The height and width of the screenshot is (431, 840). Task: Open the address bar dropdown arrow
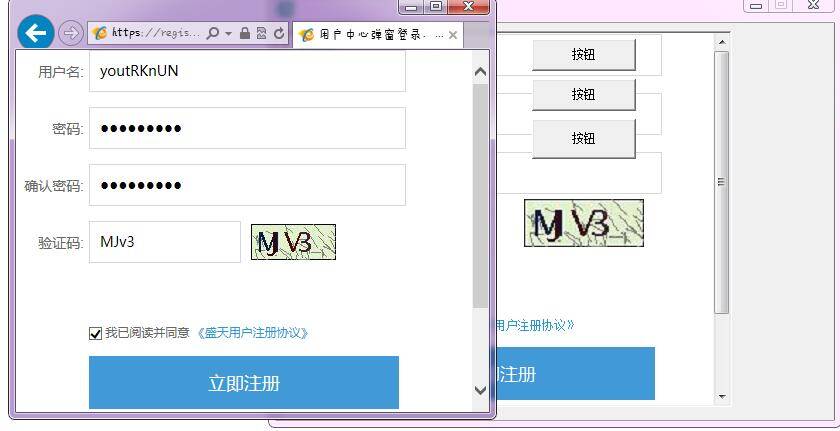229,34
